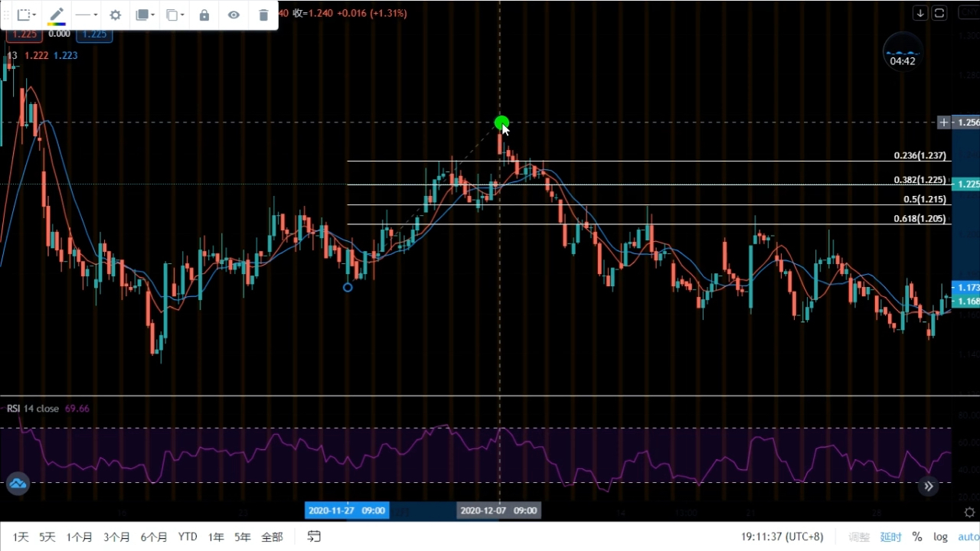Open the line style dropdown
This screenshot has width=980, height=551.
(86, 15)
